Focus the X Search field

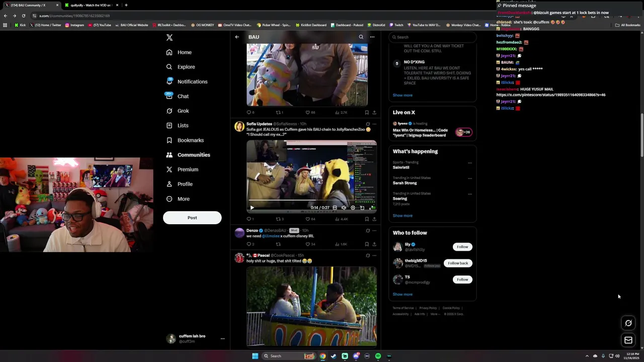[432, 37]
